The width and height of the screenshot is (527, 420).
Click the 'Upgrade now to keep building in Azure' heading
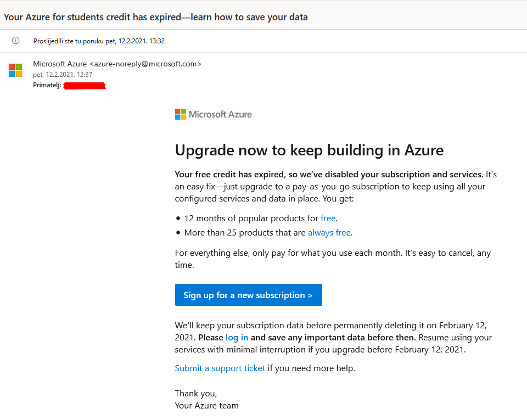309,150
